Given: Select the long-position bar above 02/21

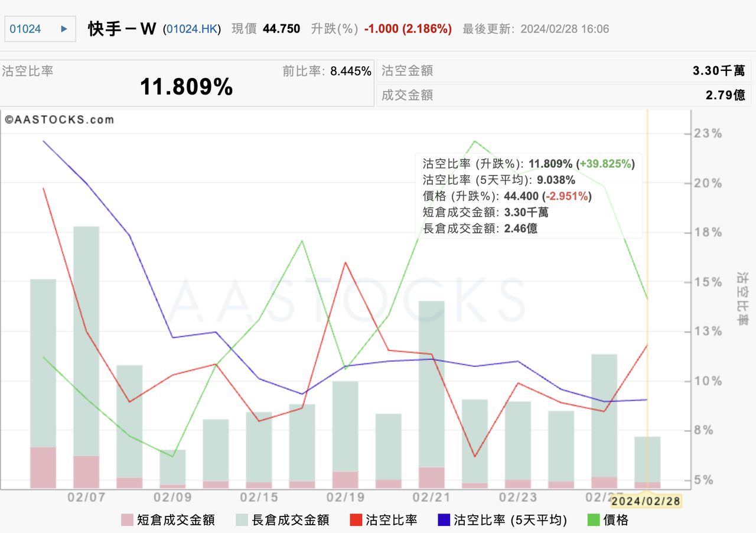Looking at the screenshot, I should coord(432,384).
